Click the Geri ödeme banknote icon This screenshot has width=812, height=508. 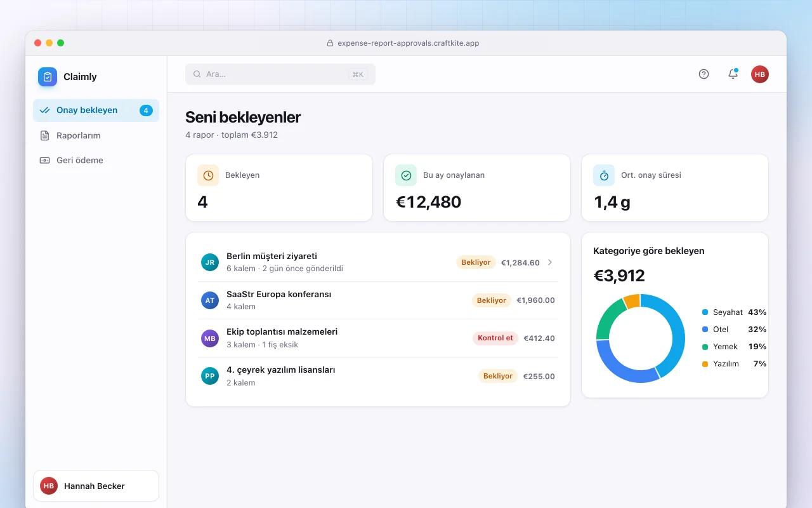click(x=44, y=161)
